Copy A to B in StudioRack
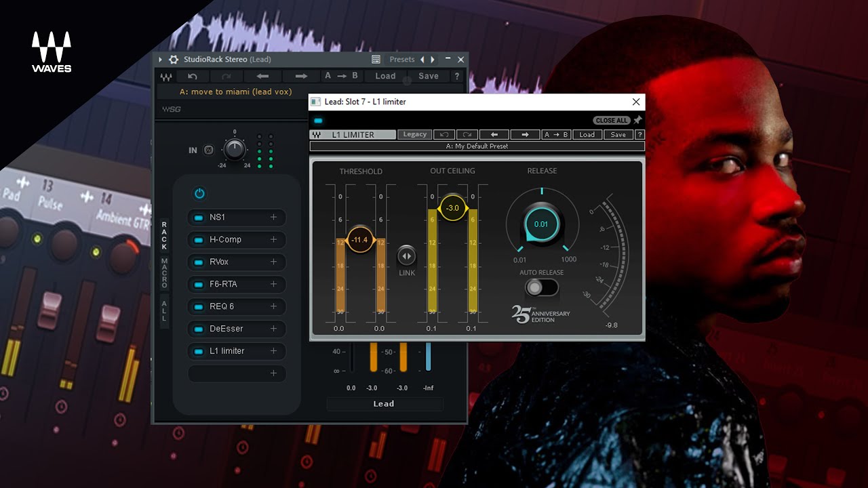Viewport: 868px width, 488px height. [341, 77]
